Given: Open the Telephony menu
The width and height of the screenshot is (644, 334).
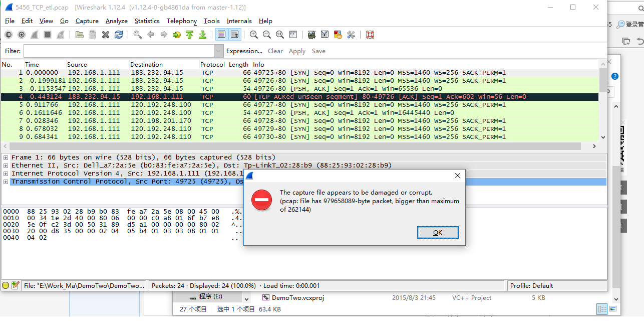Looking at the screenshot, I should coord(182,21).
